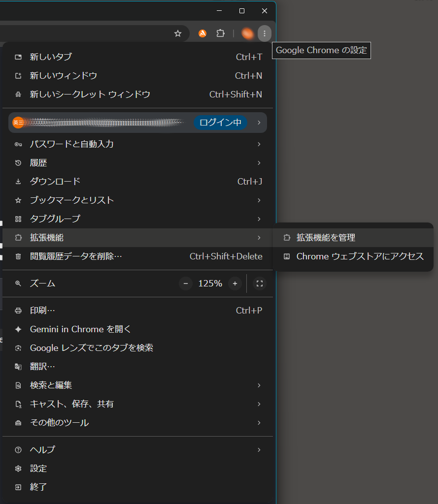Click the Ctrl+P shortcut text

click(x=249, y=311)
